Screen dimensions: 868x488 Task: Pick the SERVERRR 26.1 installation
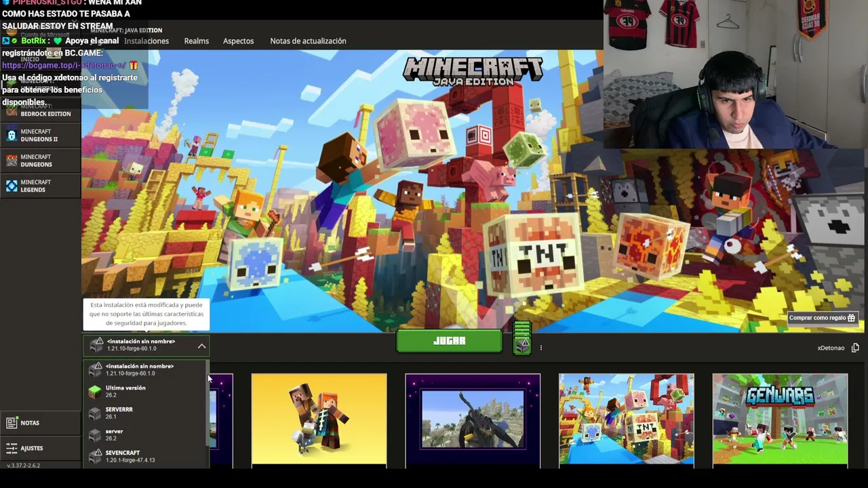point(146,413)
